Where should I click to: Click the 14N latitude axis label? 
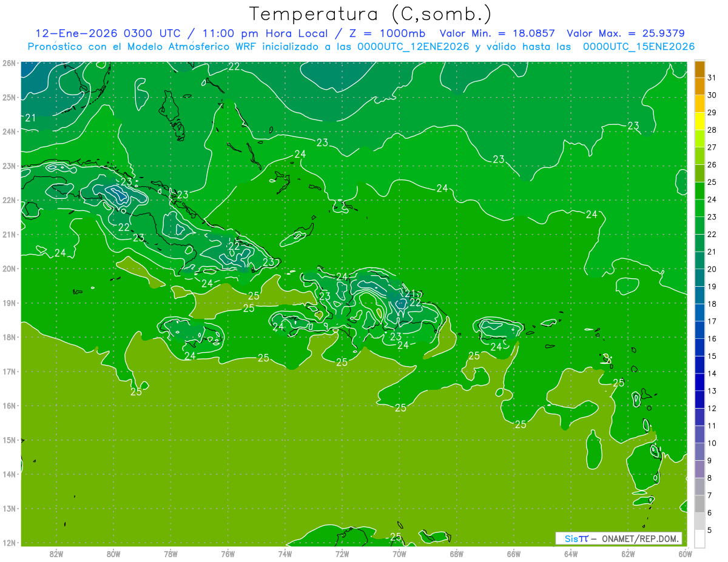pyautogui.click(x=8, y=474)
